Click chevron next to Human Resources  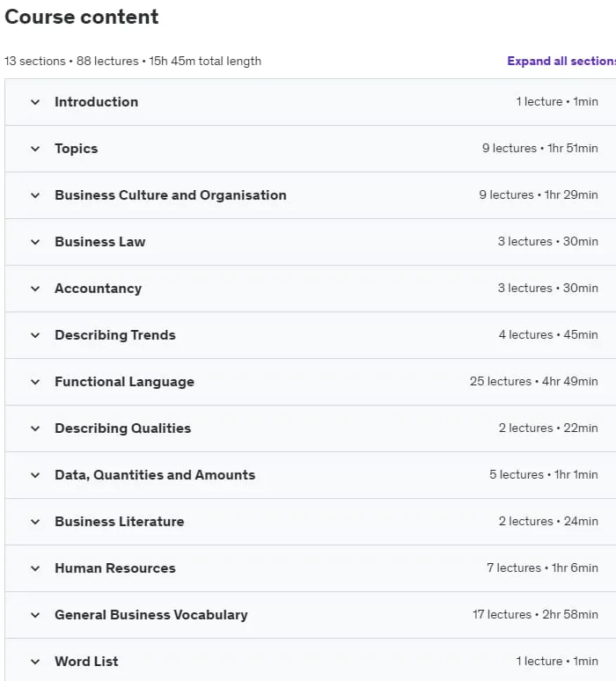35,568
